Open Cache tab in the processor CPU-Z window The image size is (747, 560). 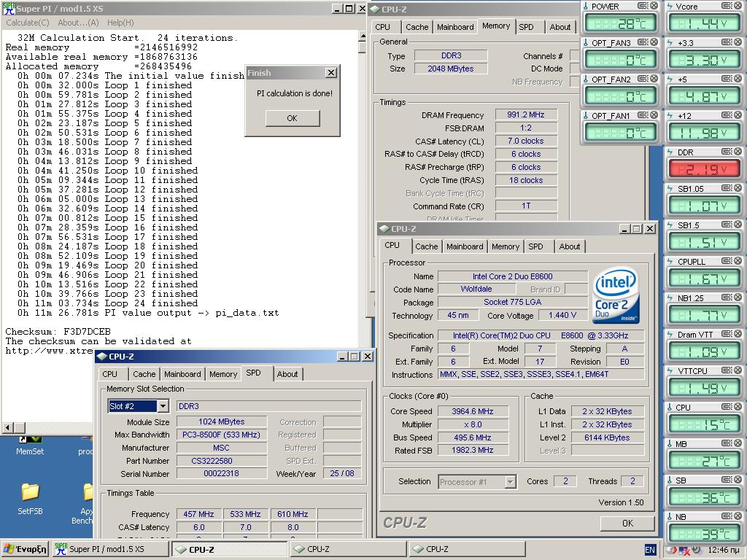(426, 246)
